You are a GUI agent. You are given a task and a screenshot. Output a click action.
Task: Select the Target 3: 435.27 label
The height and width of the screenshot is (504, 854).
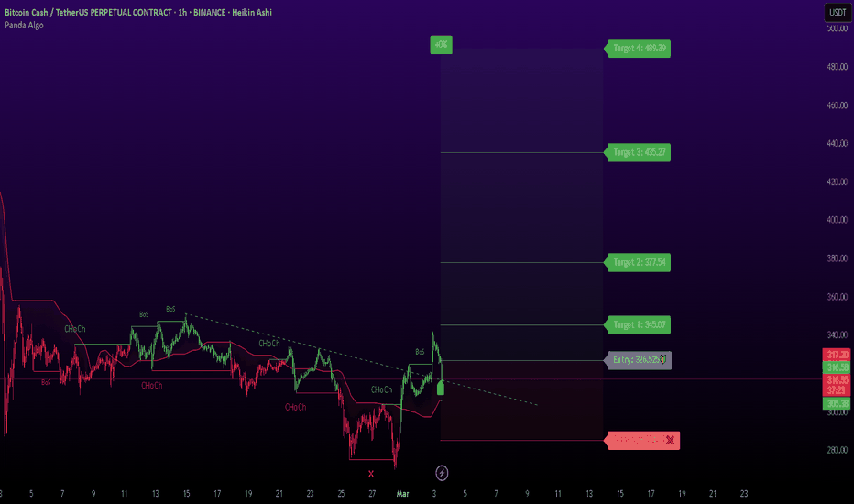coord(639,152)
